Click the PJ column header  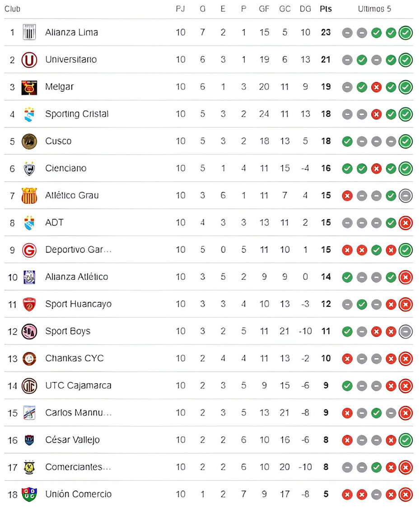coord(180,9)
